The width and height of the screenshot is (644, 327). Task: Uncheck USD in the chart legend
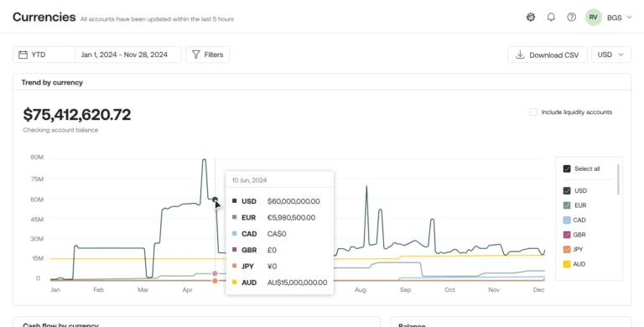[567, 190]
